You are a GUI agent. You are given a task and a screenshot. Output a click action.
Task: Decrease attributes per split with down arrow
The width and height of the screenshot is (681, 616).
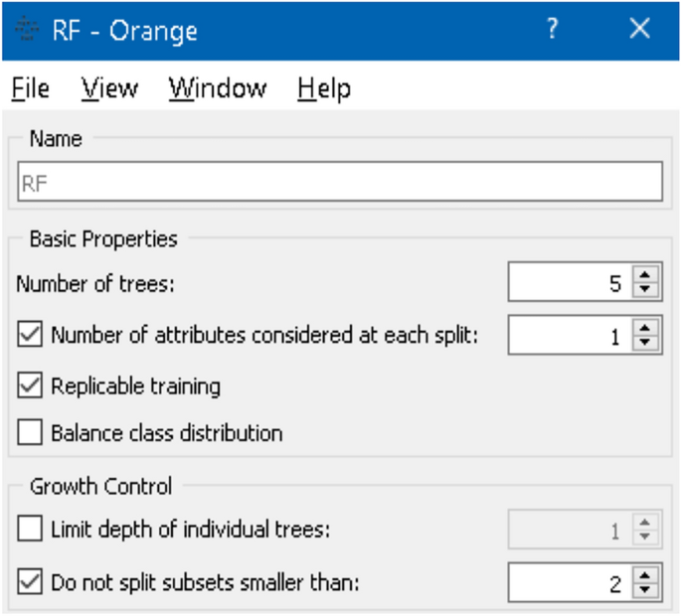(x=646, y=343)
